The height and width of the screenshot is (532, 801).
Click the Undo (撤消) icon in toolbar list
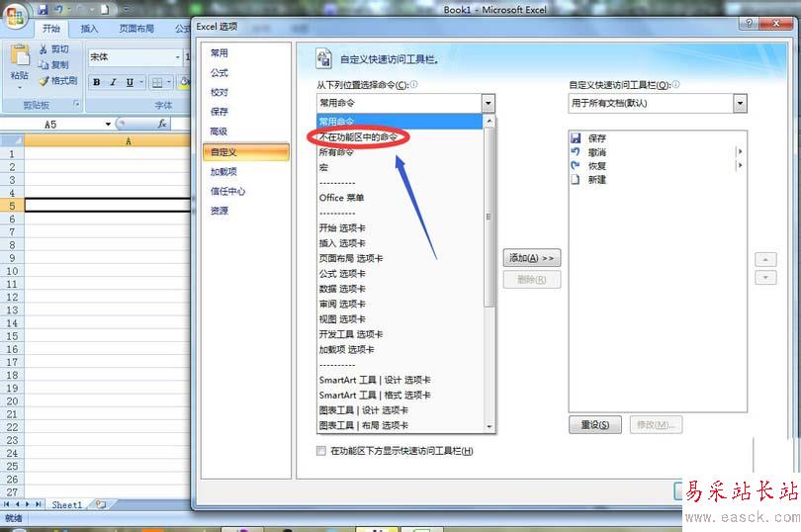(x=576, y=151)
